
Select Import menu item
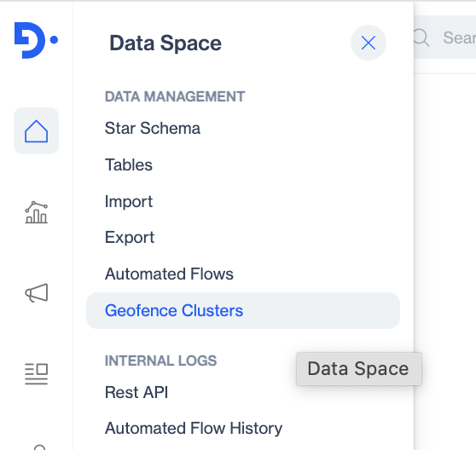tap(129, 201)
